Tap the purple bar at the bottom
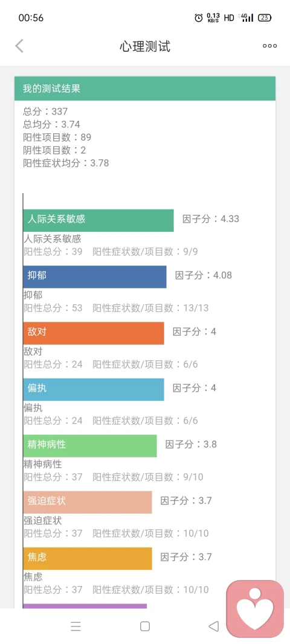This screenshot has height=644, width=290. point(85,606)
